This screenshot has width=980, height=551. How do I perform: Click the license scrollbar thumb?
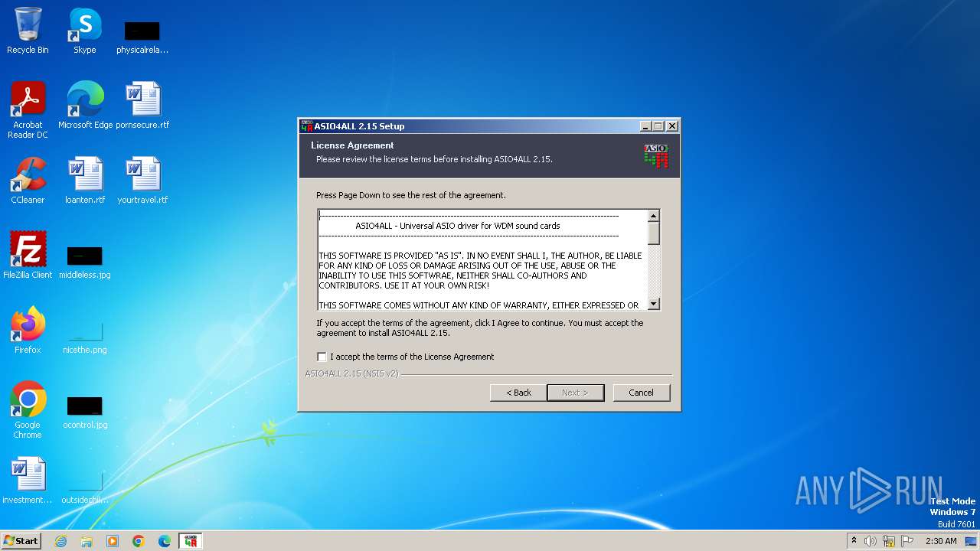tap(654, 233)
